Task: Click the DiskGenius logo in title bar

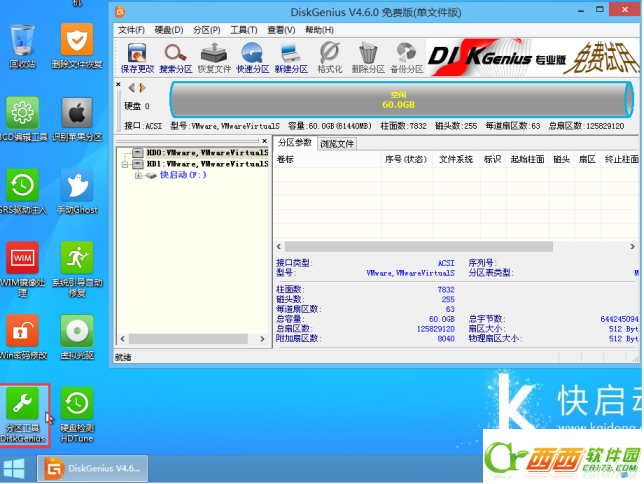Action: pyautogui.click(x=120, y=12)
